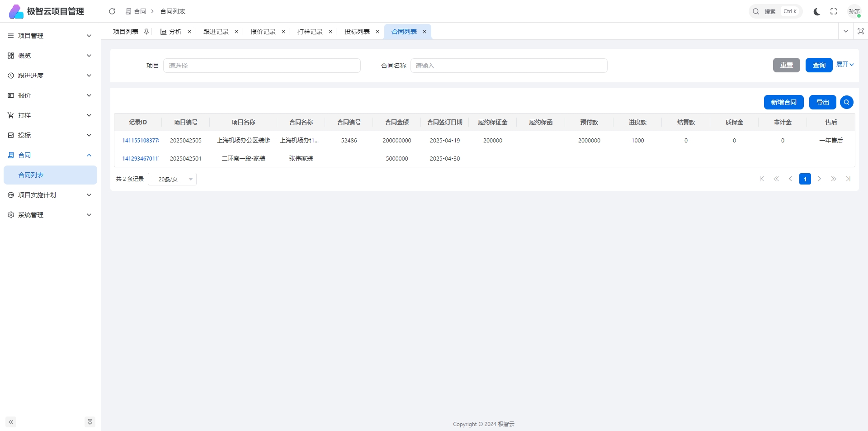Image resolution: width=868 pixels, height=431 pixels.
Task: Click the round blue search icon button
Action: click(846, 102)
